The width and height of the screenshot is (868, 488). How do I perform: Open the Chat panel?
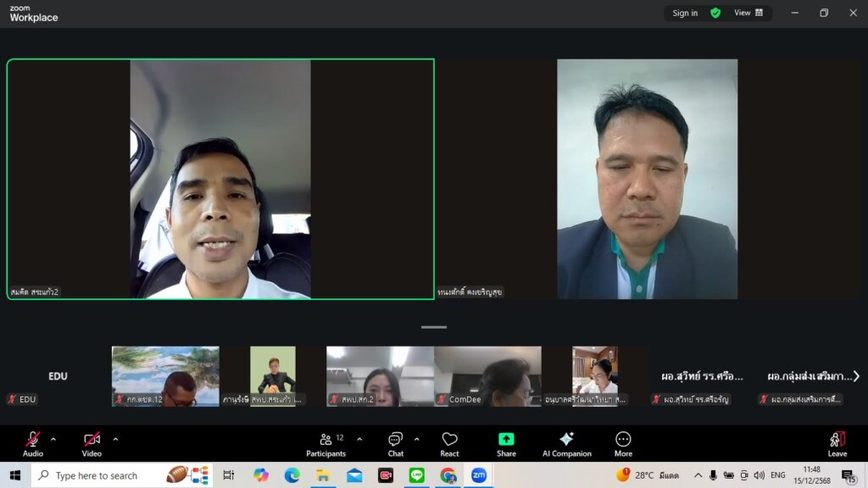click(395, 443)
